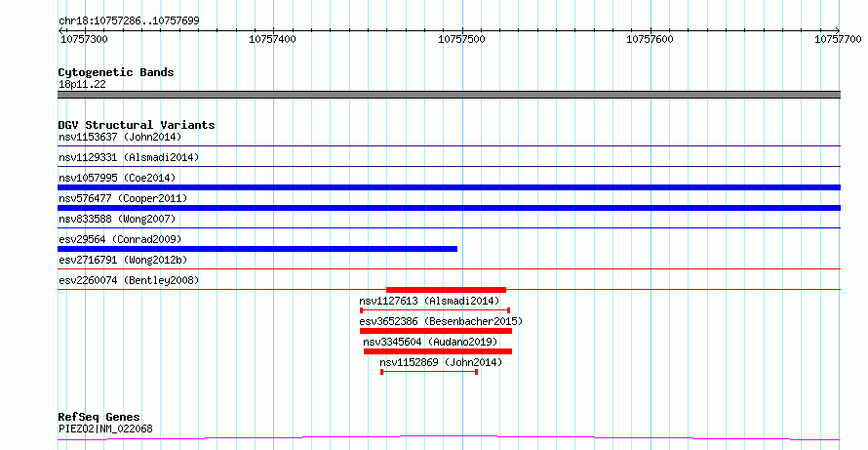
Task: Click the red nsv3345604 Audano2019 bar
Action: (438, 351)
